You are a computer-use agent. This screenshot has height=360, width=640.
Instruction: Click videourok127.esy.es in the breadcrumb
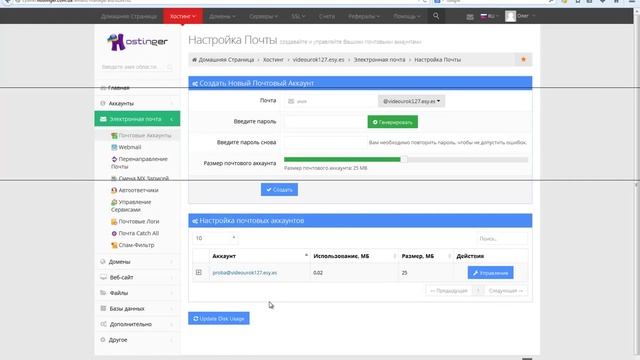click(318, 60)
